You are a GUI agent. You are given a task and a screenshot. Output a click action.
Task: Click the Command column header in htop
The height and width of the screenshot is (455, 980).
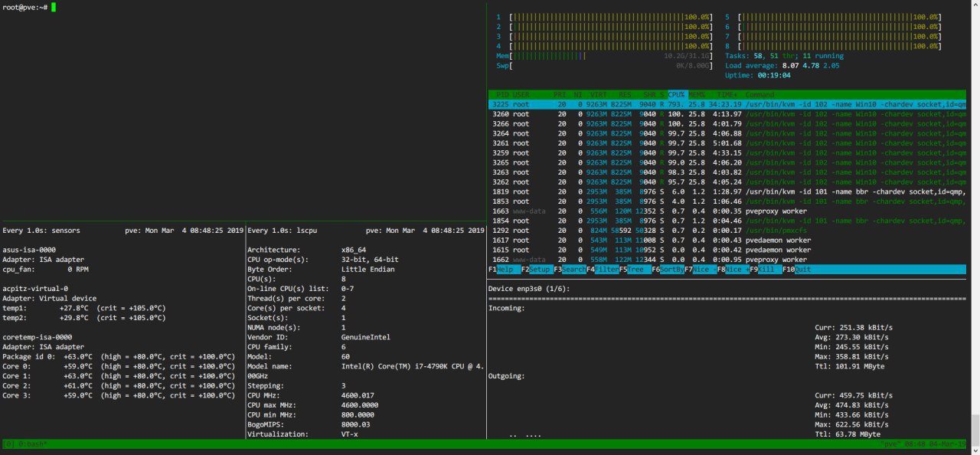(759, 94)
